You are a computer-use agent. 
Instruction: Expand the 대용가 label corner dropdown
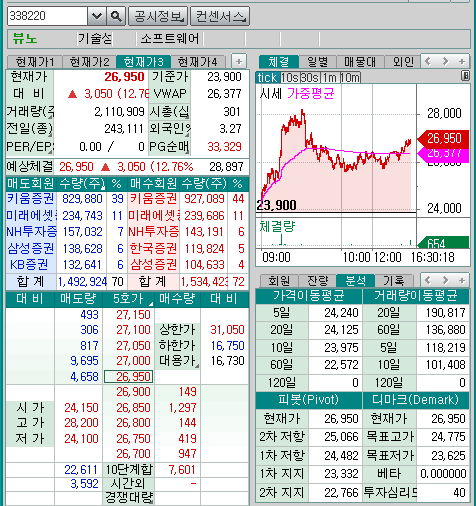click(x=197, y=366)
